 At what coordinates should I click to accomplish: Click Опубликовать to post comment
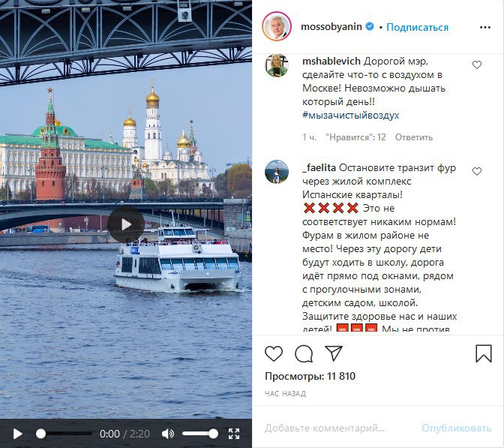[x=457, y=428]
